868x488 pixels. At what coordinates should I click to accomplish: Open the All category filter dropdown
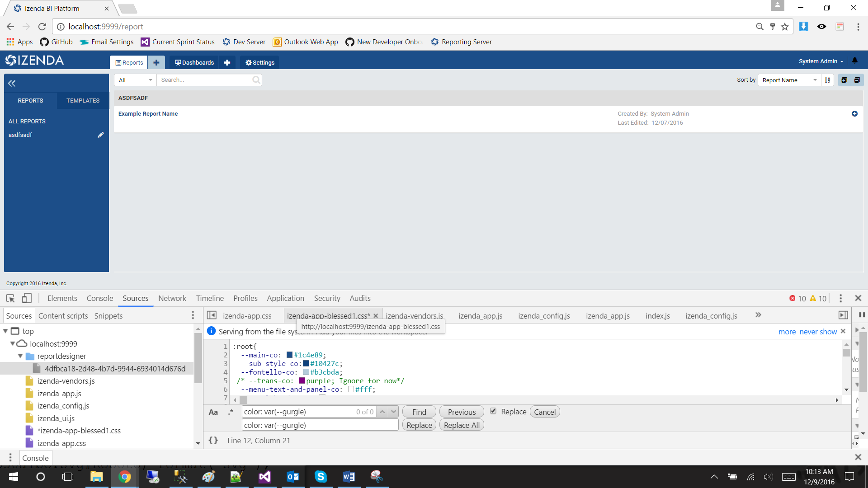[x=135, y=80]
